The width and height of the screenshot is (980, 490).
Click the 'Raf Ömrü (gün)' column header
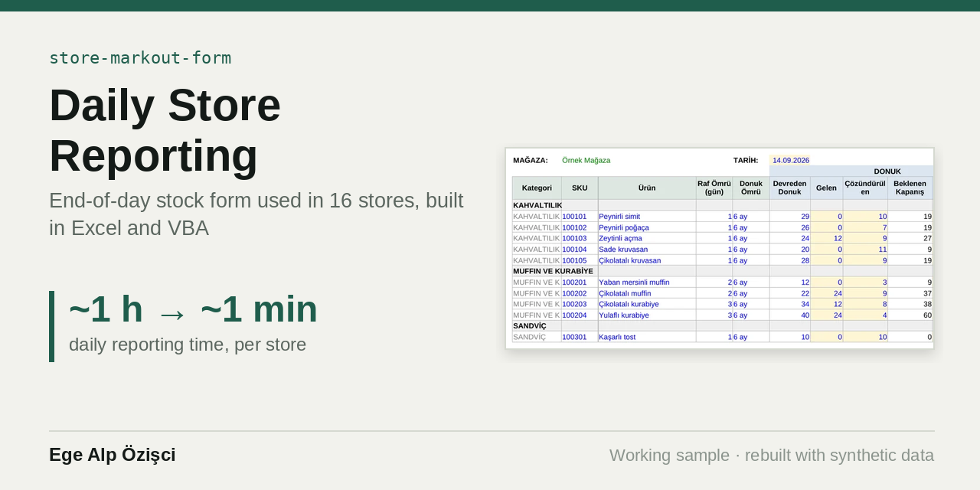click(714, 188)
